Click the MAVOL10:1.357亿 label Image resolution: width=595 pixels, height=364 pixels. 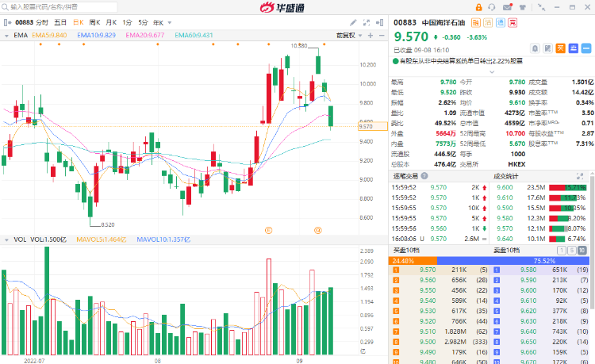tap(163, 239)
